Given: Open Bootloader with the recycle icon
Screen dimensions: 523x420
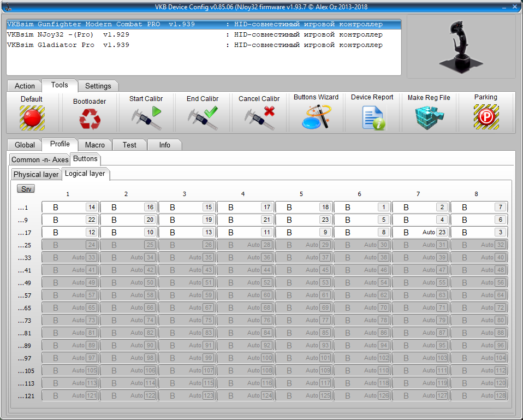Looking at the screenshot, I should point(90,119).
